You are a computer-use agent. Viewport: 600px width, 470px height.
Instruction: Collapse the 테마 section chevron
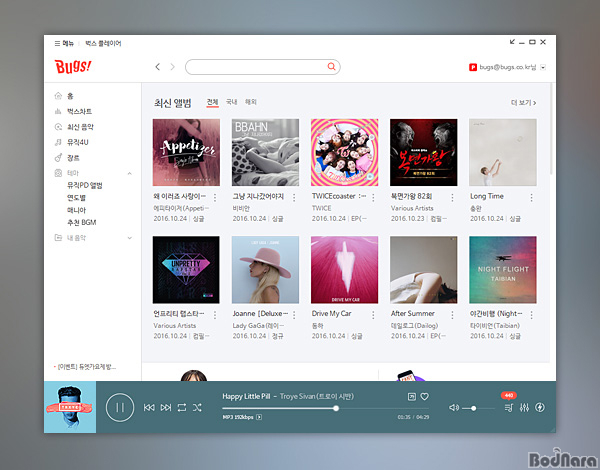point(130,173)
